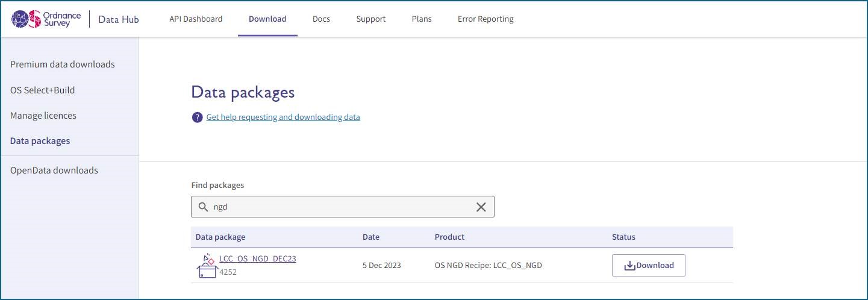Open the API Dashboard tab

click(x=196, y=19)
